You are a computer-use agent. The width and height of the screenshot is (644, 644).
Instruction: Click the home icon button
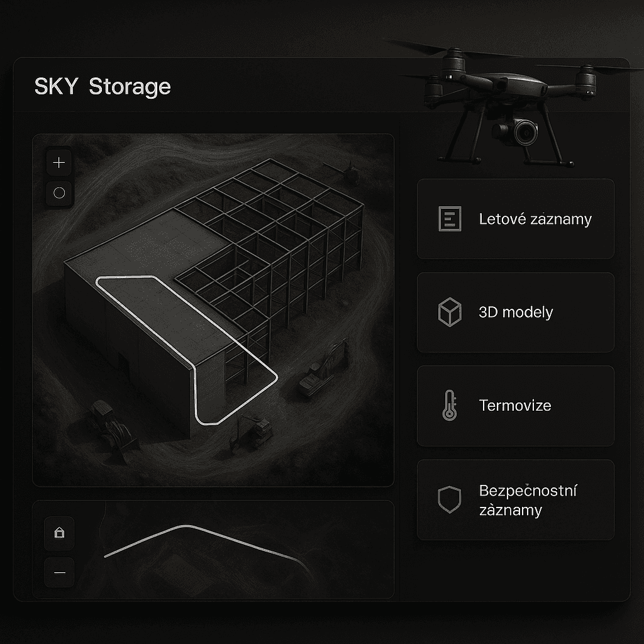tap(60, 533)
